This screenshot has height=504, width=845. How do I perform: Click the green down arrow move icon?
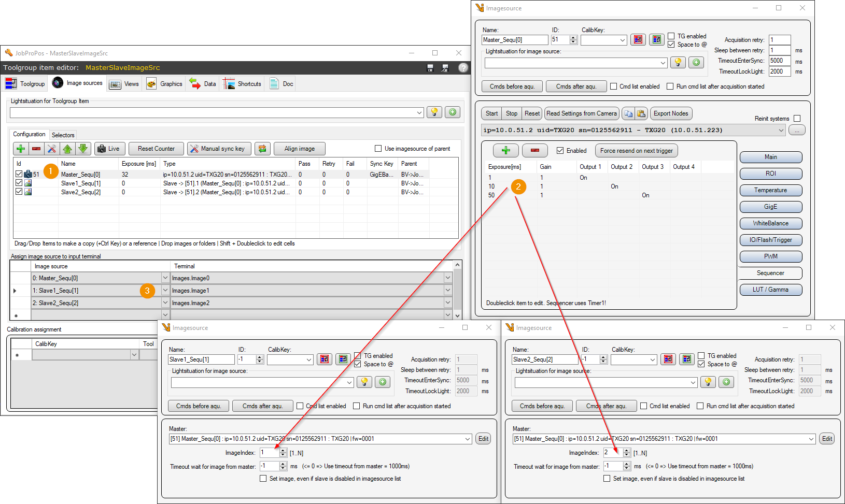tap(83, 149)
